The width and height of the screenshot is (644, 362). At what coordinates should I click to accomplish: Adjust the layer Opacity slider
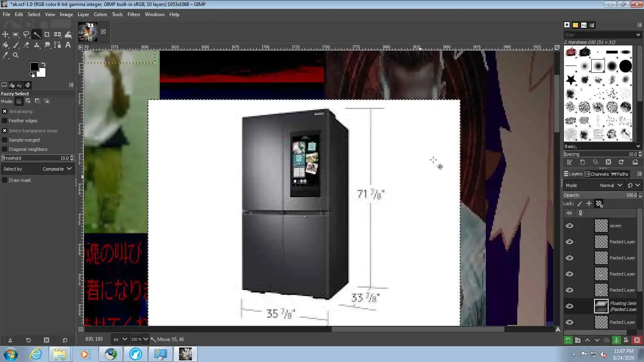pyautogui.click(x=603, y=195)
